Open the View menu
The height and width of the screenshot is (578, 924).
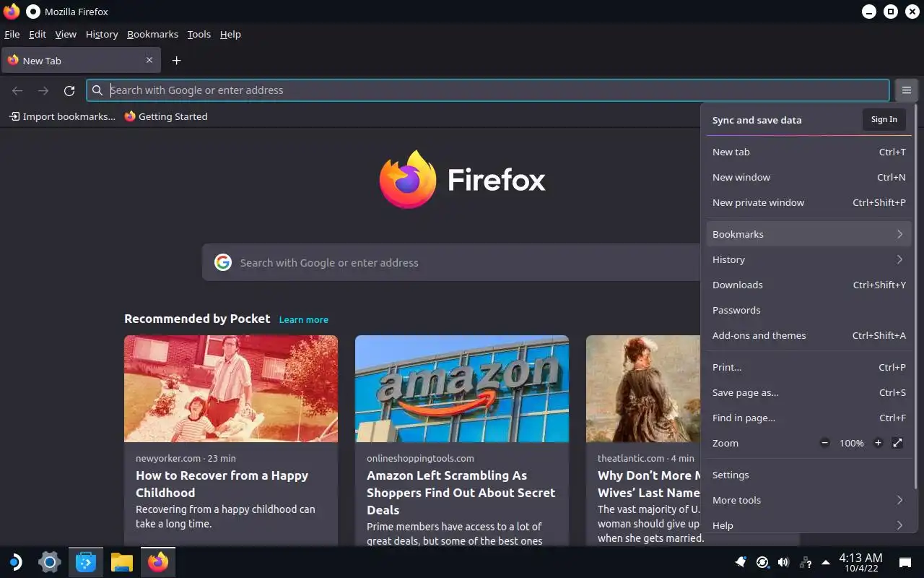pos(66,34)
